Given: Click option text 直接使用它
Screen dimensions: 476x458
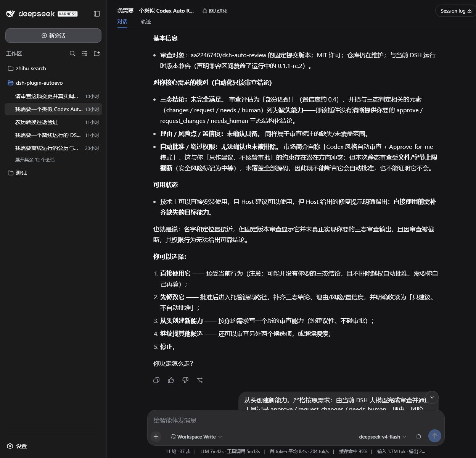Looking at the screenshot, I should pos(175,273).
